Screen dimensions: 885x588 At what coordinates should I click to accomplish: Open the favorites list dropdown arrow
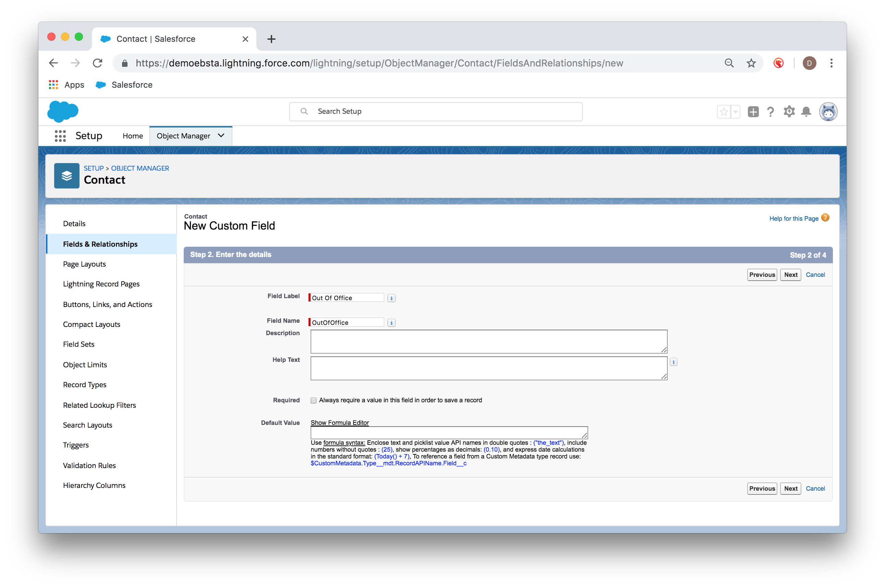(x=735, y=111)
